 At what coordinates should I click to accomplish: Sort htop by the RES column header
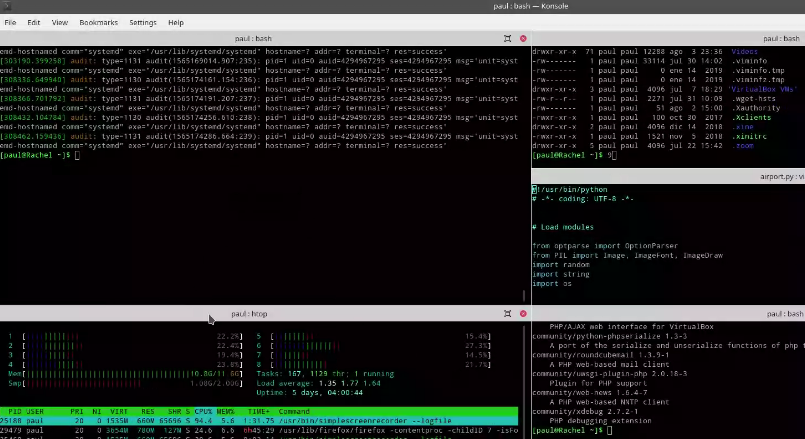[148, 411]
